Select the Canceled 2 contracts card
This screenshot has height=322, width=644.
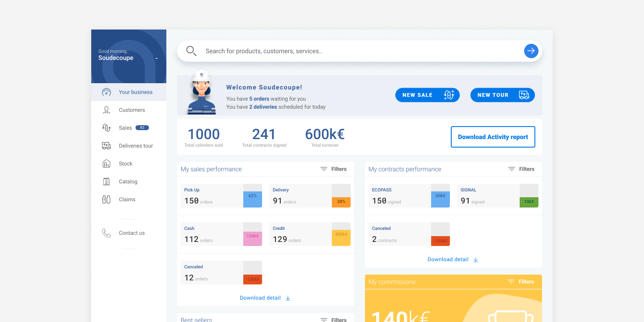point(409,234)
